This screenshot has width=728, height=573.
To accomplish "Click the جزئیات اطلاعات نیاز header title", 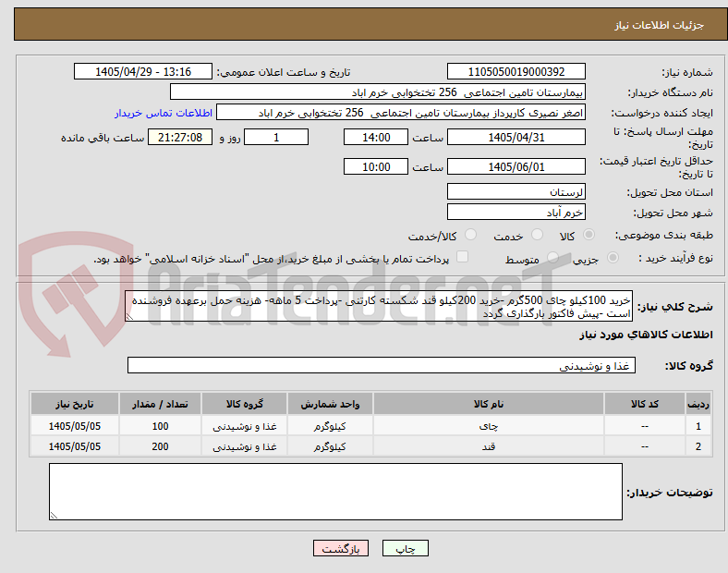I will [x=660, y=25].
